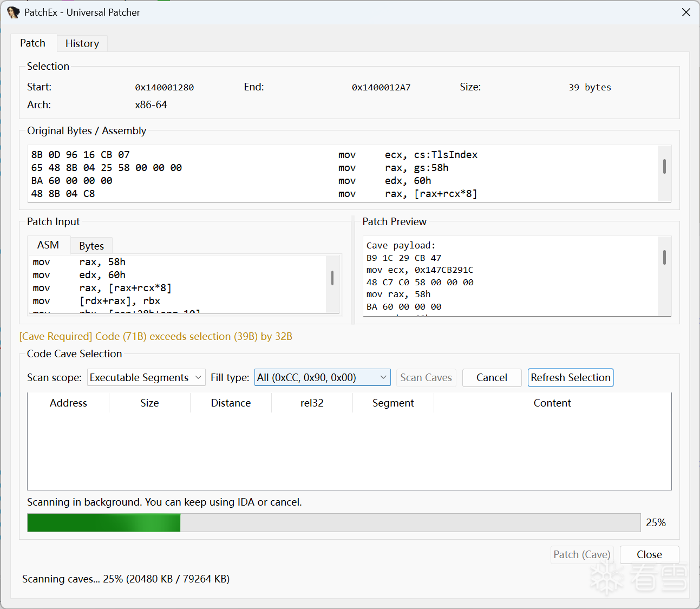Image resolution: width=700 pixels, height=609 pixels.
Task: Click the Segment column header
Action: tap(393, 403)
